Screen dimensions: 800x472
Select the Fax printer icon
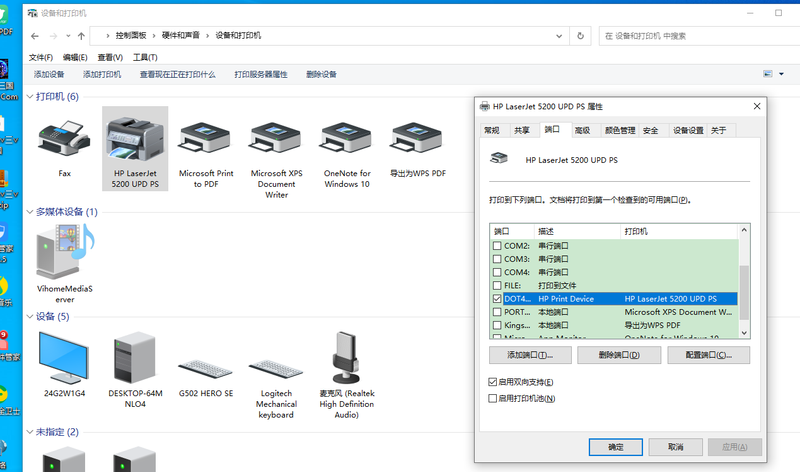[x=64, y=138]
